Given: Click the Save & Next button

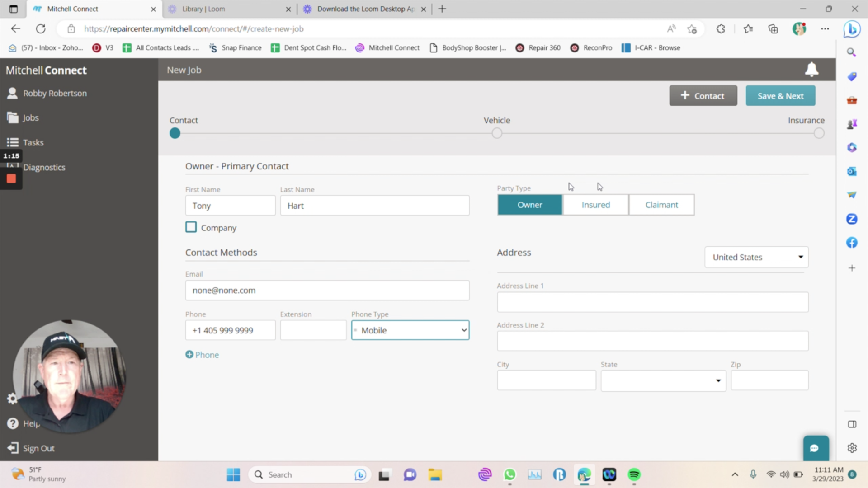Looking at the screenshot, I should pos(780,96).
